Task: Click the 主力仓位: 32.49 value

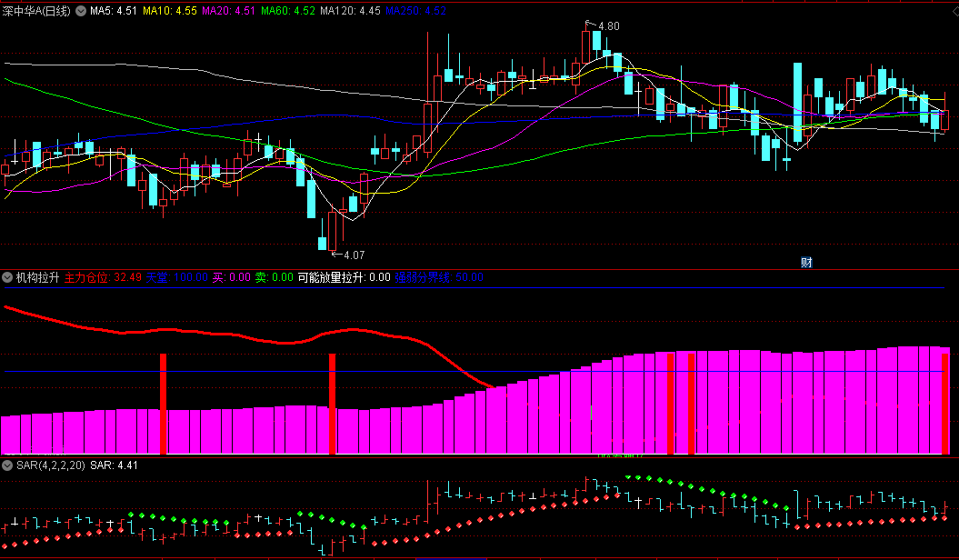Action: pyautogui.click(x=103, y=277)
